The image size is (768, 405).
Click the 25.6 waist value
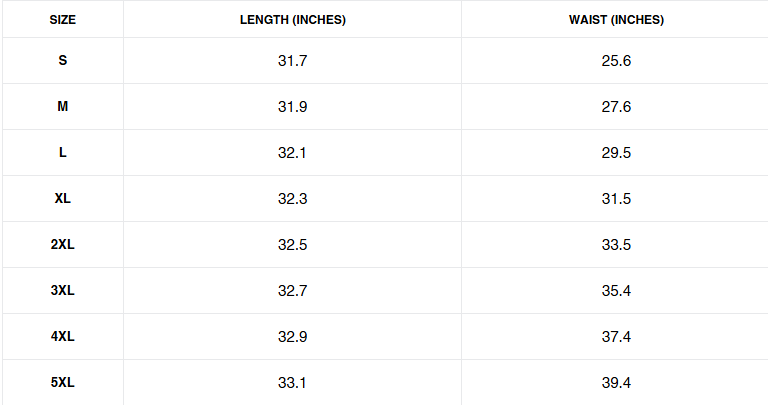pos(616,61)
